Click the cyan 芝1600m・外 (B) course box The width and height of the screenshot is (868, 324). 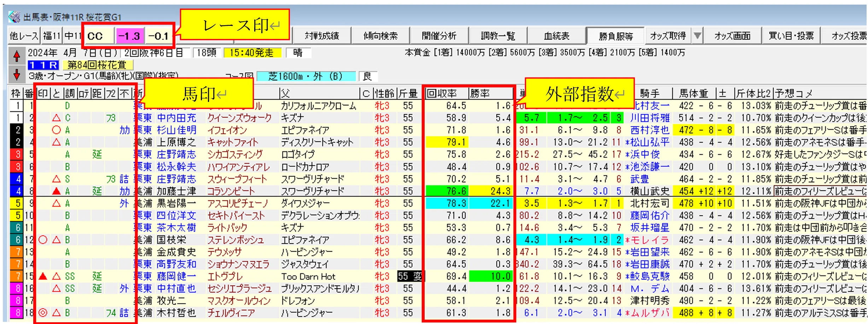305,76
